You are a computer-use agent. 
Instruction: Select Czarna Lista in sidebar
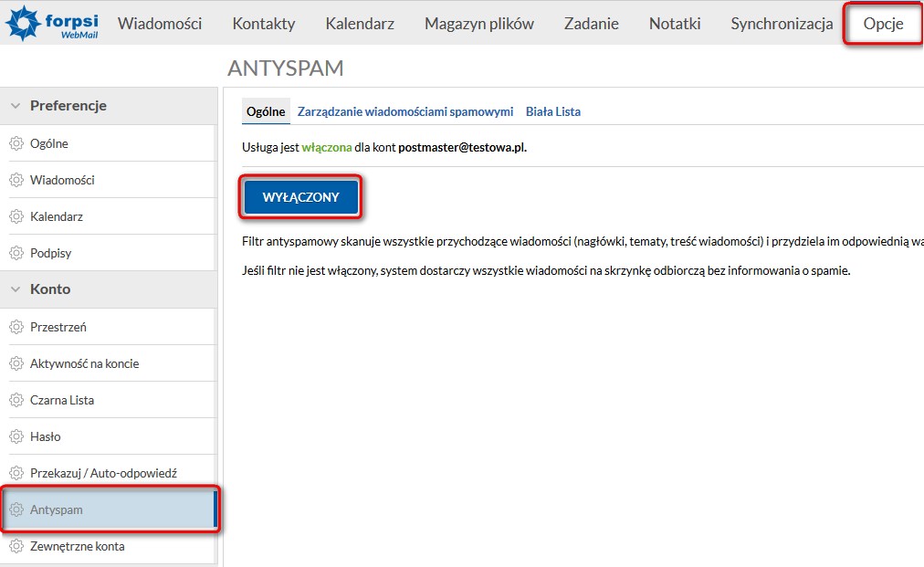[109, 400]
